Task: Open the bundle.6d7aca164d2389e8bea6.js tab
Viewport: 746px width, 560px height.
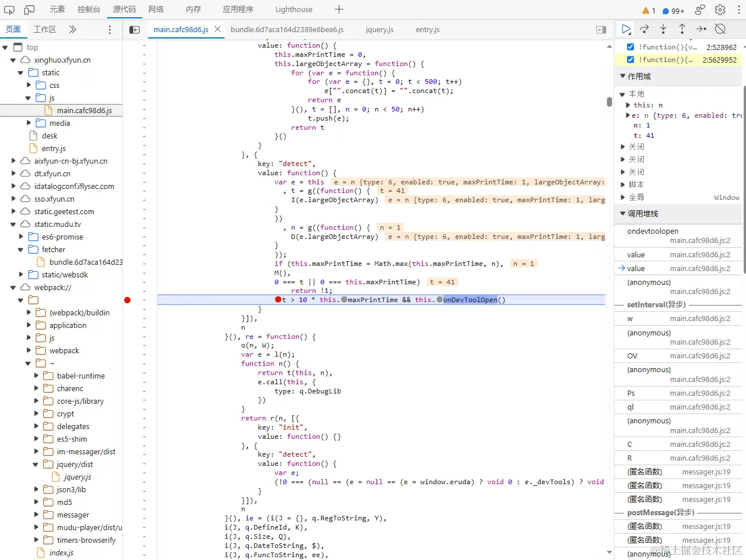Action: (x=287, y=29)
